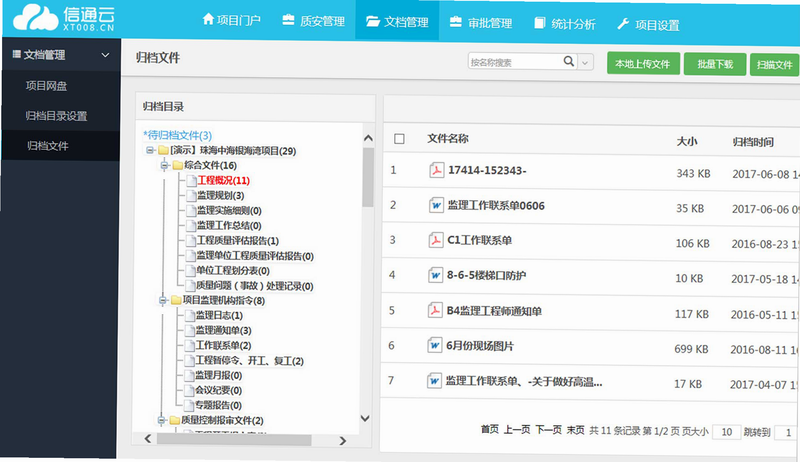Image resolution: width=800 pixels, height=462 pixels.
Task: Collapse the 珠海中海银海湾项目 root node toggle
Action: [x=150, y=150]
